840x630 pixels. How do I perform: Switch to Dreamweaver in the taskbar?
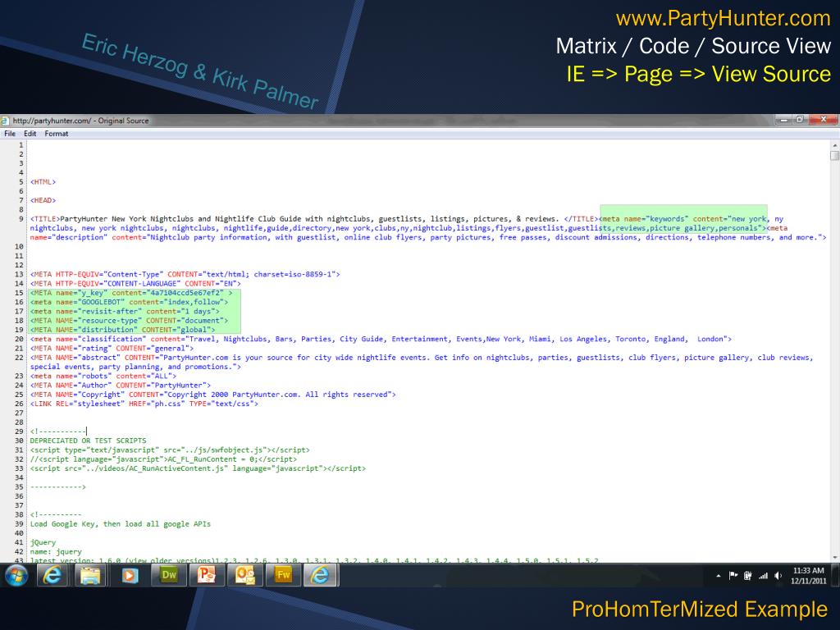(168, 576)
